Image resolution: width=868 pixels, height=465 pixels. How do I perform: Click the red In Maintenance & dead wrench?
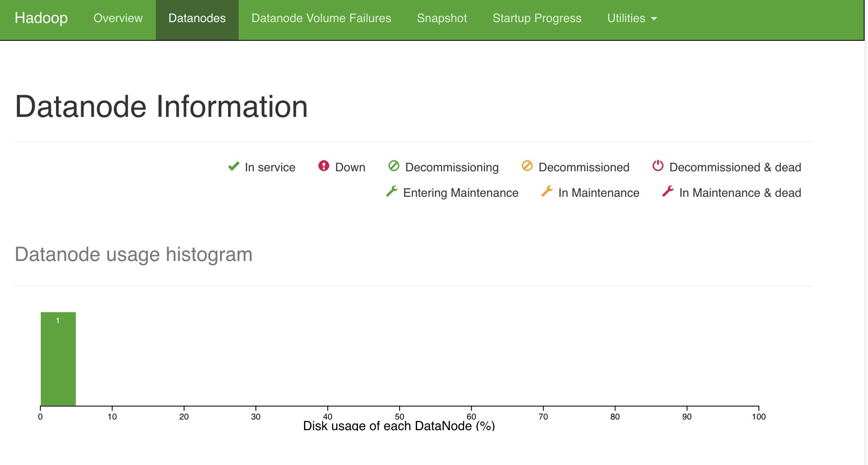tap(668, 191)
